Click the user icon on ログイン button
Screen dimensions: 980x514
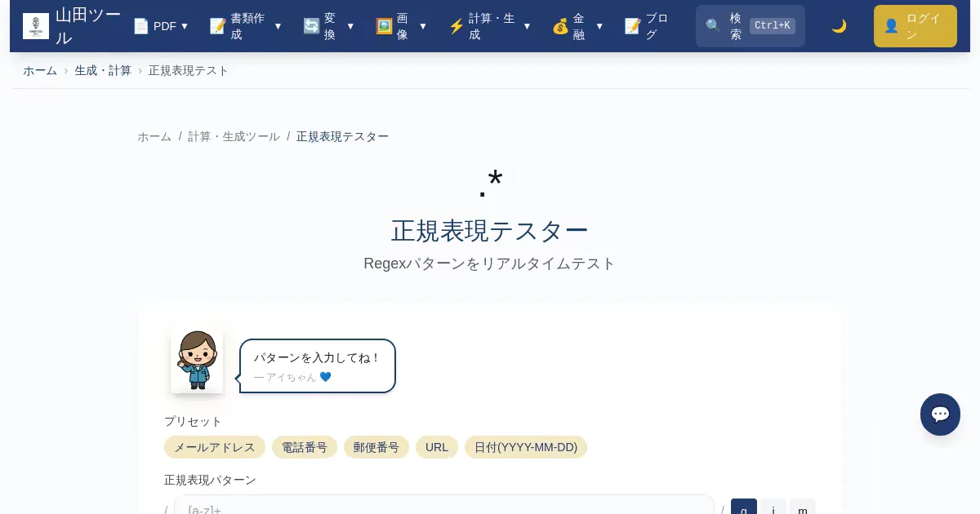pyautogui.click(x=891, y=26)
